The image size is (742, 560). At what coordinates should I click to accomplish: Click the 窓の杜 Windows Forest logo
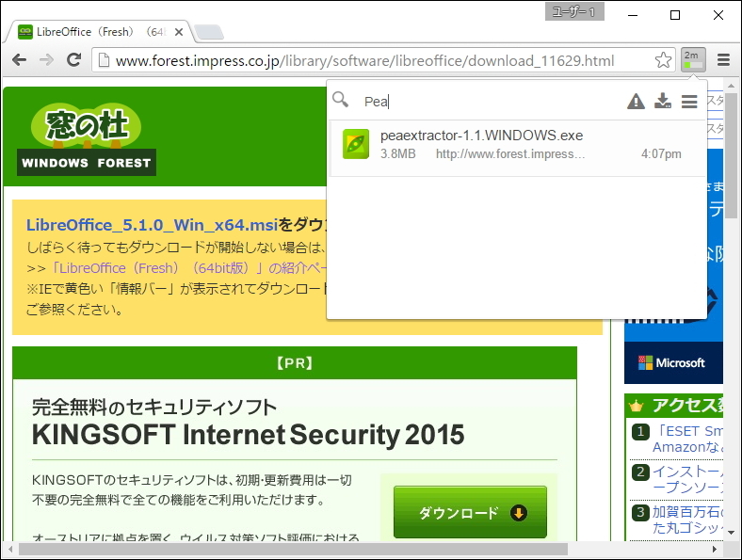[x=87, y=139]
